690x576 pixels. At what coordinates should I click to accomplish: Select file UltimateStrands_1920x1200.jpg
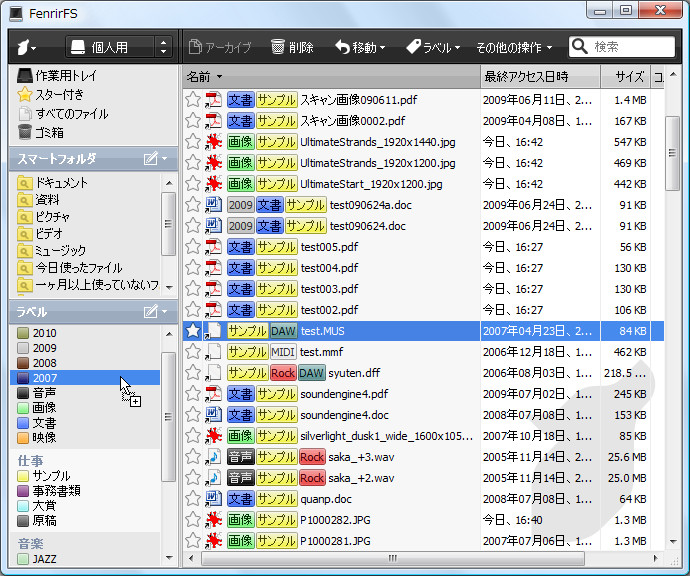378,163
